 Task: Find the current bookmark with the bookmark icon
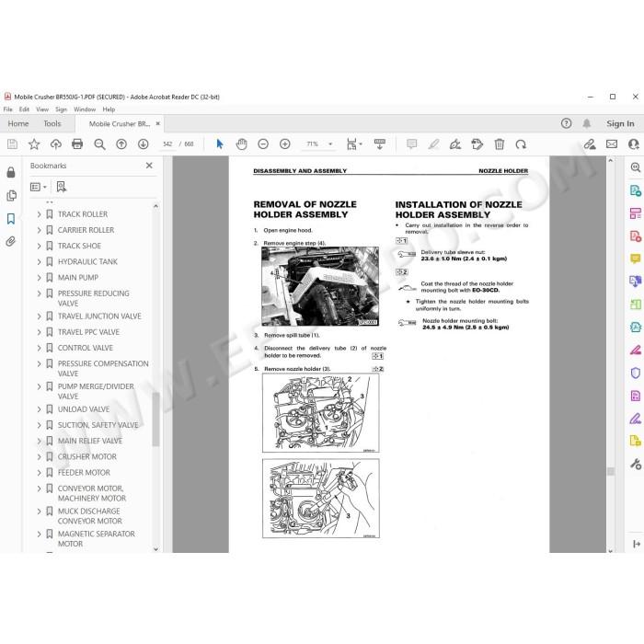(x=62, y=187)
